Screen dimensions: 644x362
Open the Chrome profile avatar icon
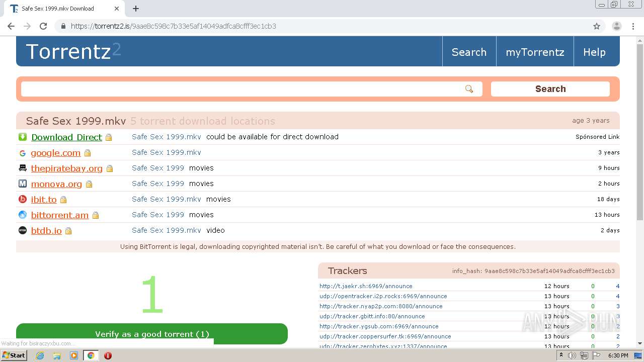[x=617, y=26]
